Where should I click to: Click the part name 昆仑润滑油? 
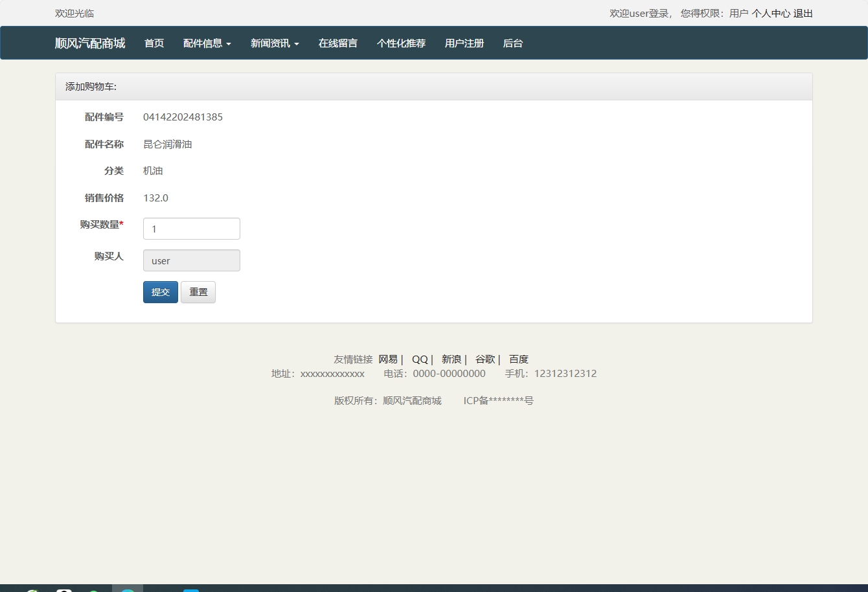(168, 144)
